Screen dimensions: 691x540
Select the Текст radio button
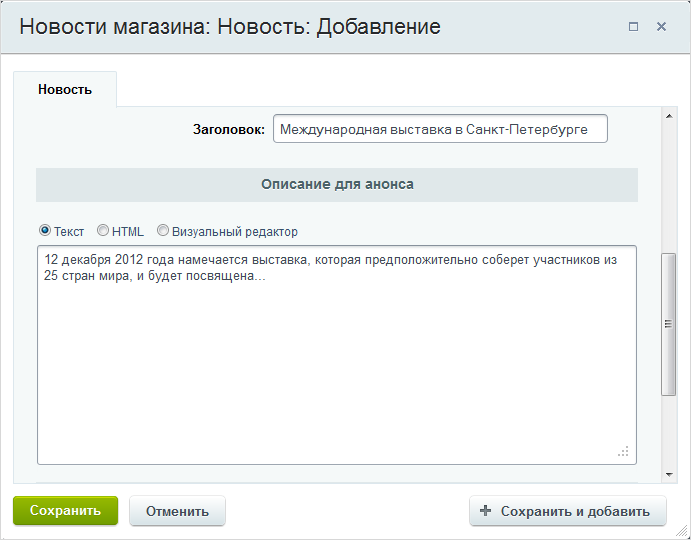tap(45, 230)
